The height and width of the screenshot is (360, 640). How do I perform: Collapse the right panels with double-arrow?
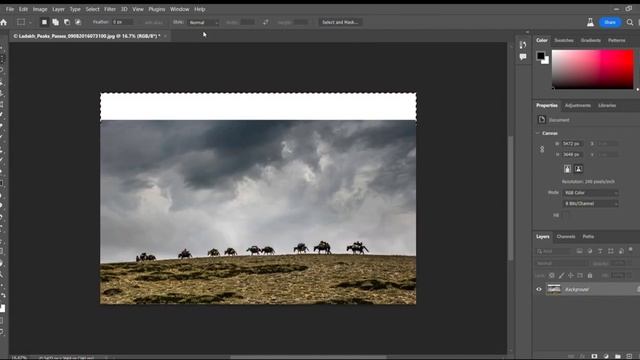(x=527, y=32)
